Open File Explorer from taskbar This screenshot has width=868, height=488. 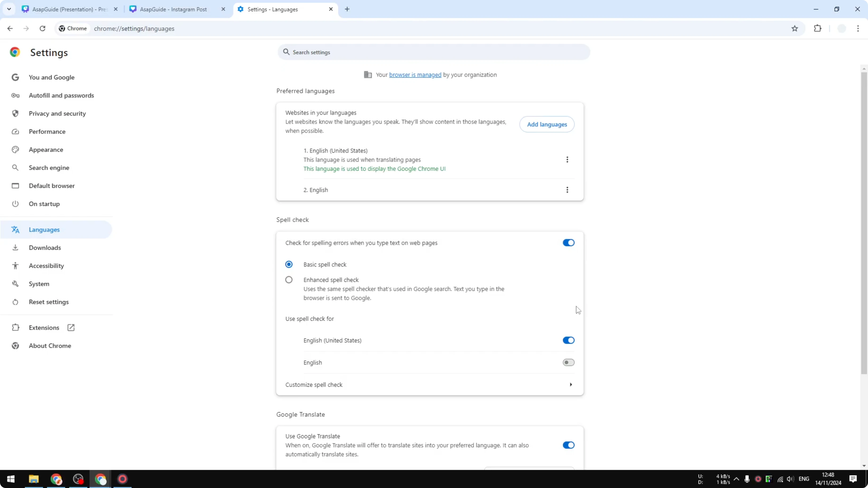(x=34, y=479)
